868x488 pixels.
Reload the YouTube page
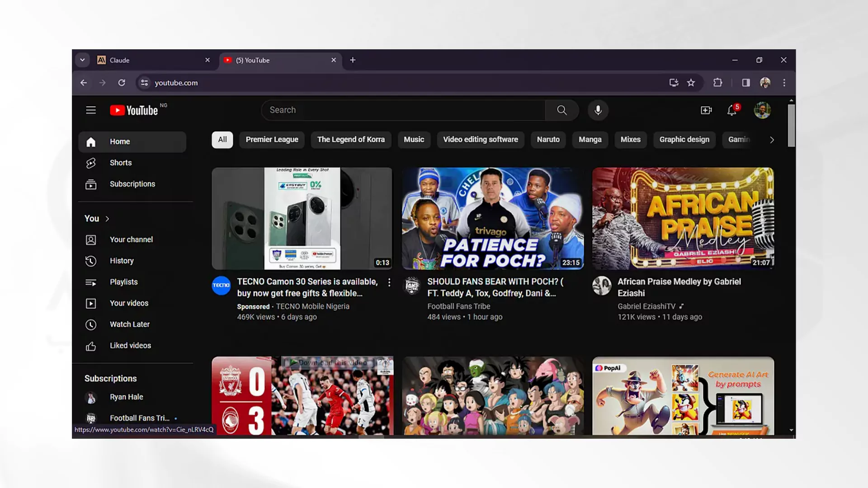pos(122,83)
